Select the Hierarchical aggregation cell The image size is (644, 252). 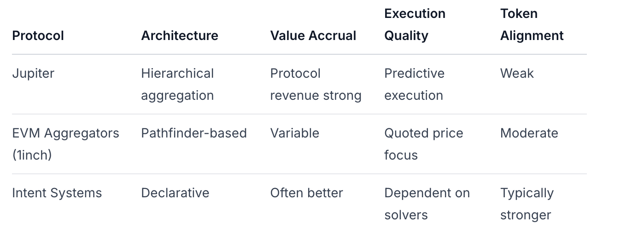point(177,84)
